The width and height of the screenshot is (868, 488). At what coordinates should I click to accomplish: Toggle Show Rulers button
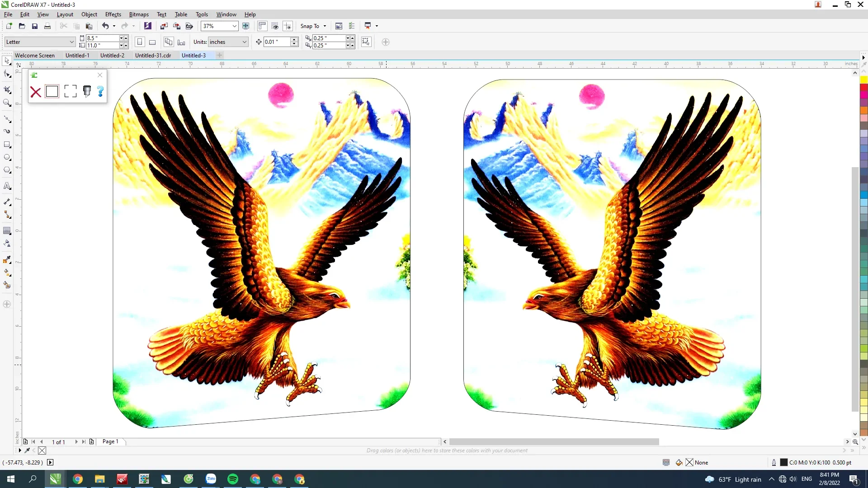pyautogui.click(x=262, y=26)
